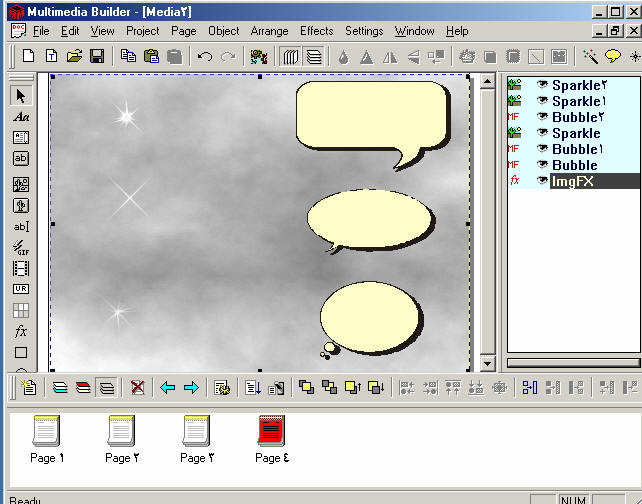Create a new project with the blank page icon

[28, 56]
